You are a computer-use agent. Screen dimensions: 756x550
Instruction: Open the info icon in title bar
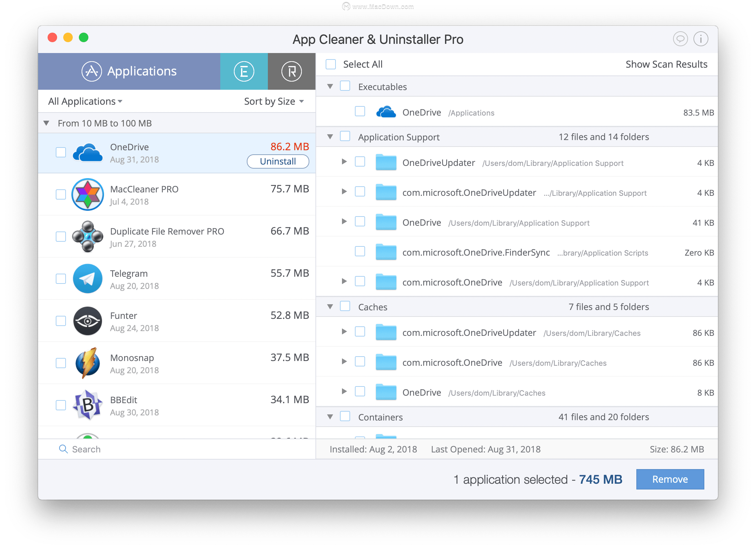coord(701,39)
